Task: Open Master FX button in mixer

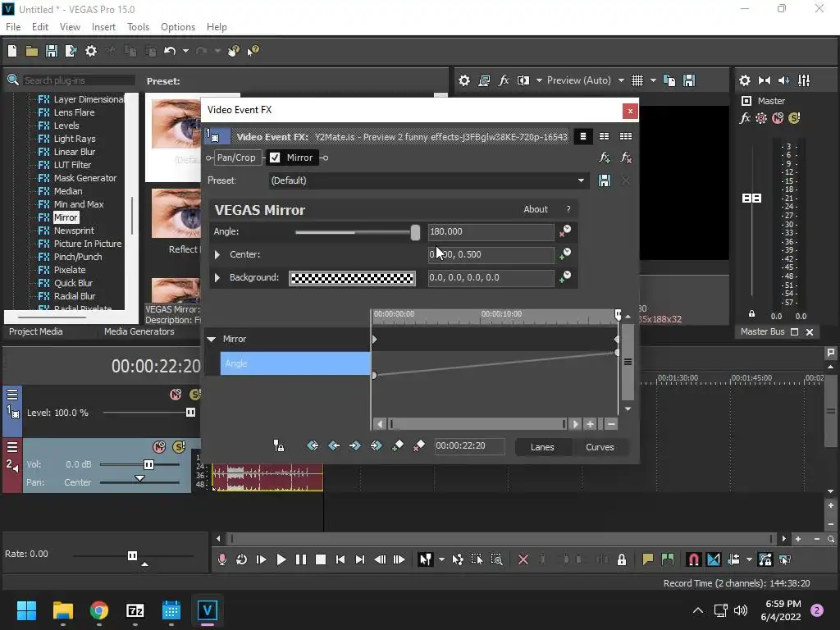Action: (x=745, y=118)
